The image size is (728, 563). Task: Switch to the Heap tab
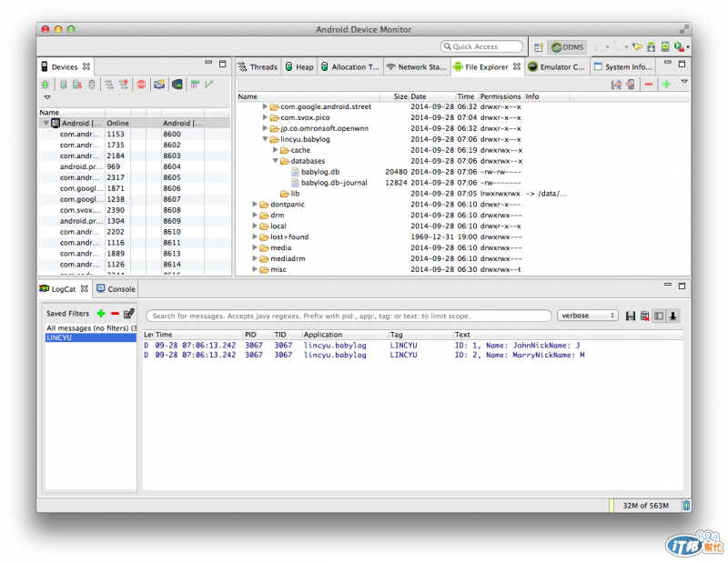[299, 67]
